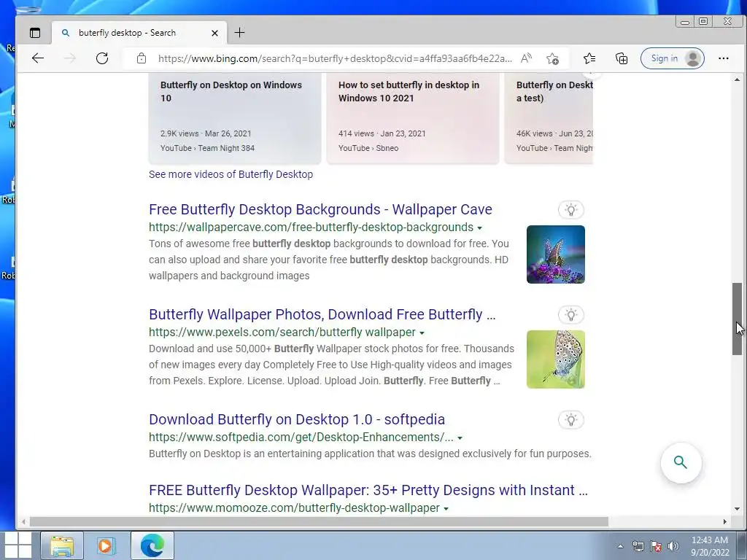The height and width of the screenshot is (560, 747).
Task: Click the pexels.com green URL text
Action: coord(282,332)
